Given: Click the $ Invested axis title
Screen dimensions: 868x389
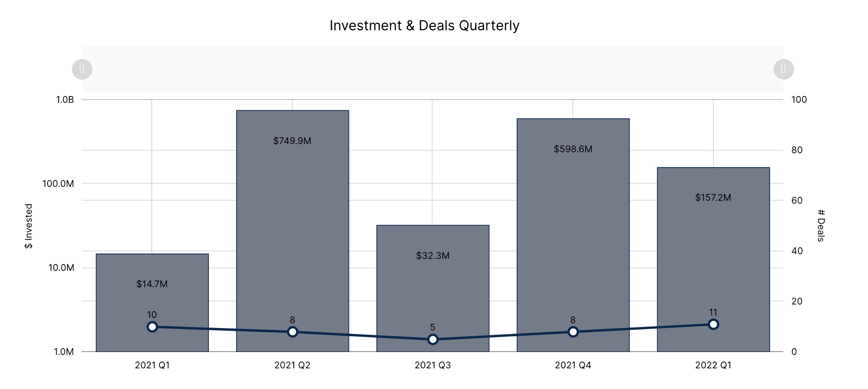Looking at the screenshot, I should (x=29, y=226).
